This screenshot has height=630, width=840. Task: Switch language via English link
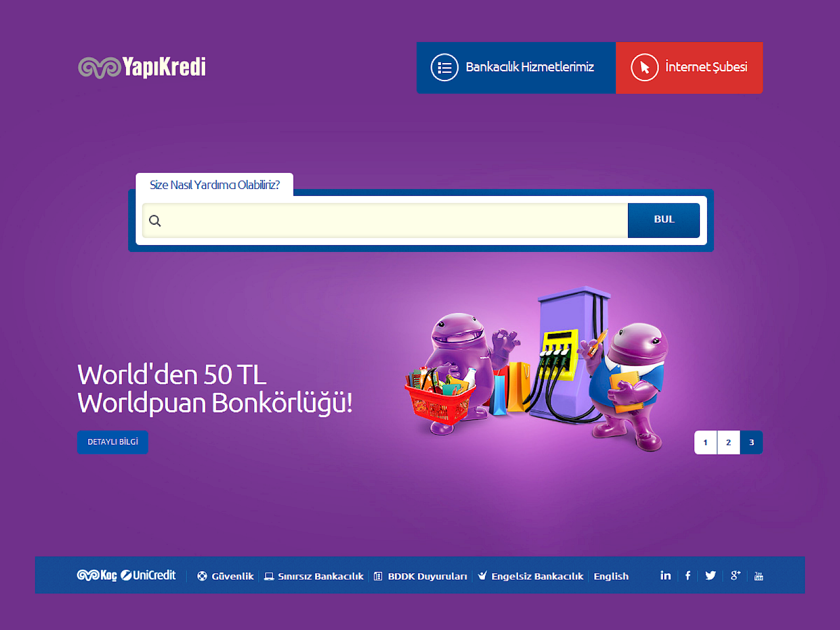click(611, 576)
